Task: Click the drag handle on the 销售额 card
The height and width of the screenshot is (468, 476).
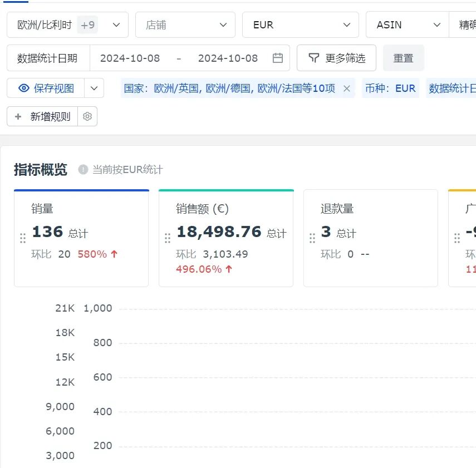Action: point(168,237)
